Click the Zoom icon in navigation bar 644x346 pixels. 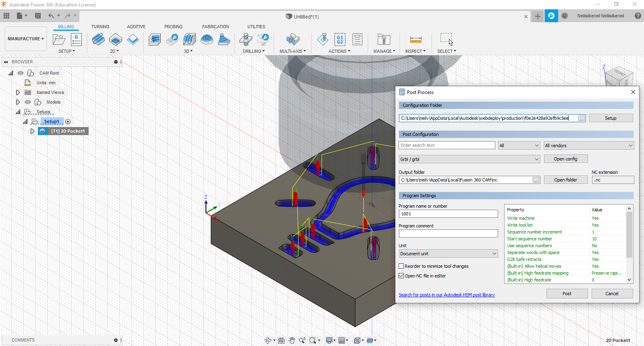click(302, 340)
